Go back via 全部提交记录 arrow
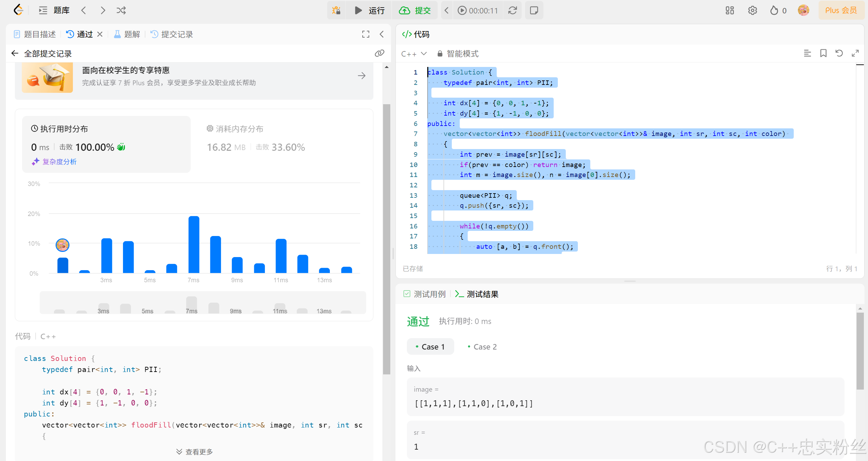Screen dimensions: 868x461 pos(15,53)
